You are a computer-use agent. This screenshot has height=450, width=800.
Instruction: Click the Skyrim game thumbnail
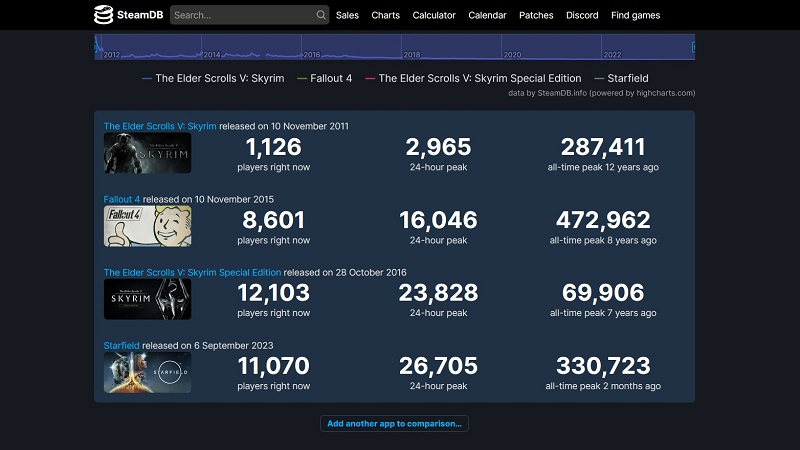coord(147,153)
